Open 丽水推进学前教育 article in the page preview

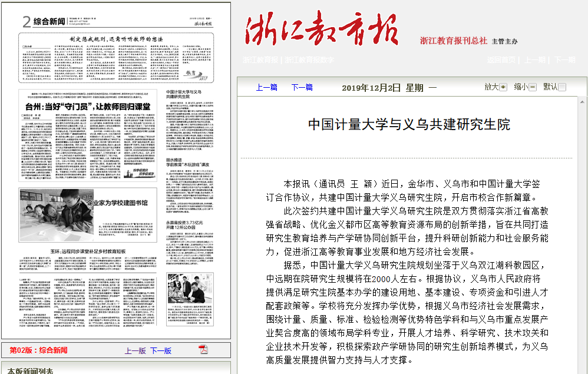point(184,163)
